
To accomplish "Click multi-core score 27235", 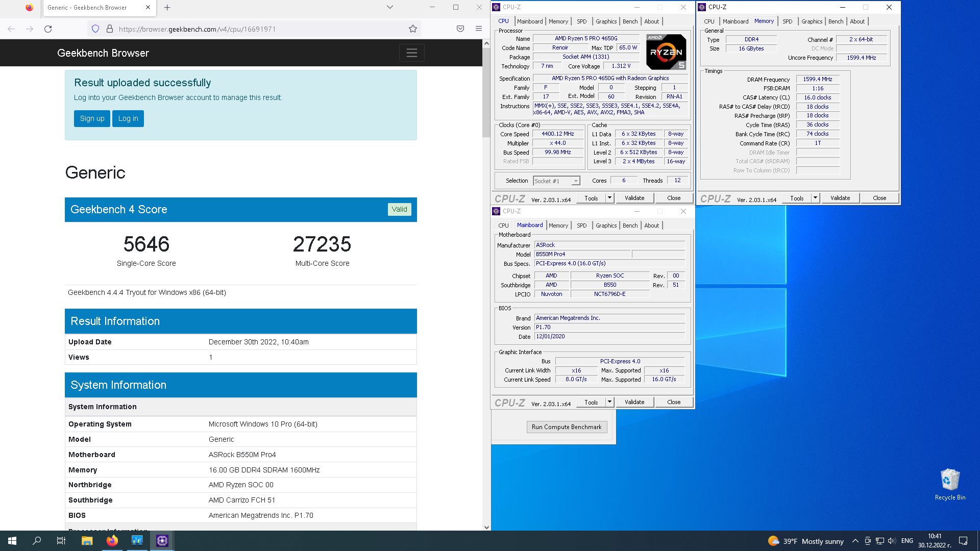I will (322, 244).
